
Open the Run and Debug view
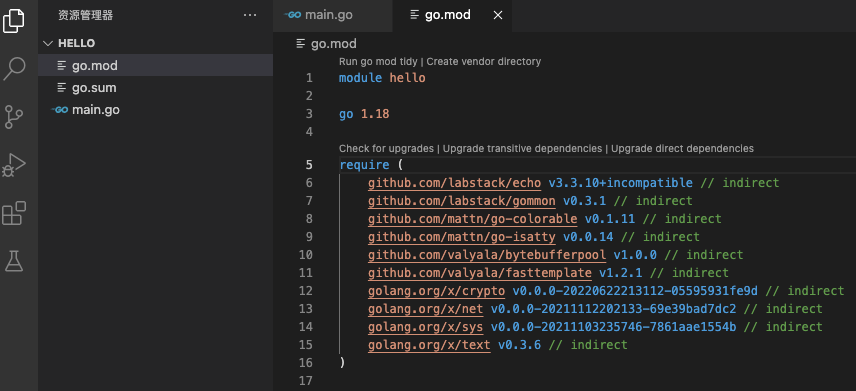coord(14,165)
